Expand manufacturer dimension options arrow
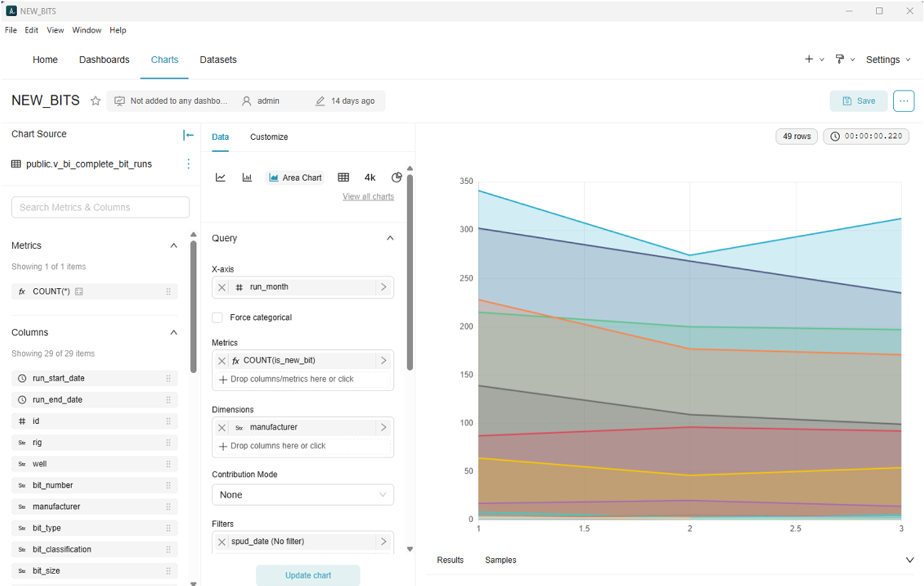 click(383, 428)
